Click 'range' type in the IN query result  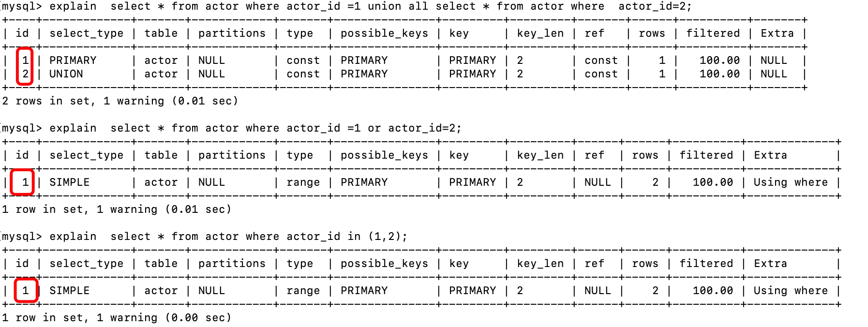pyautogui.click(x=303, y=291)
